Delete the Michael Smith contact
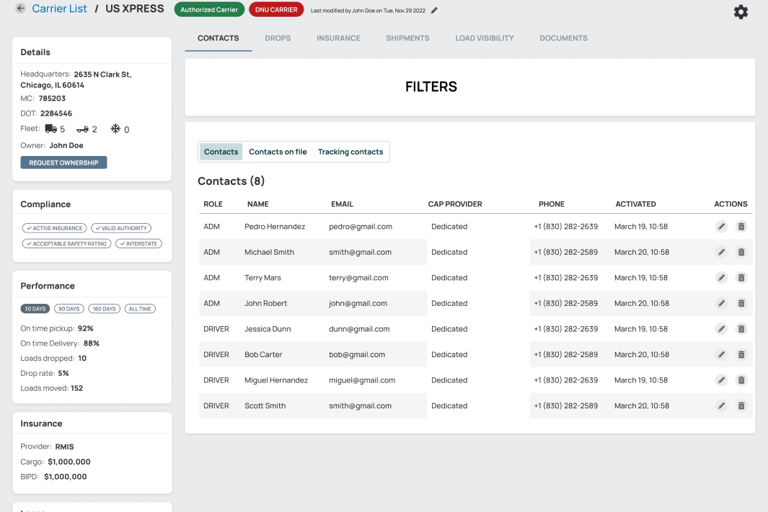The width and height of the screenshot is (768, 512). coord(741,252)
